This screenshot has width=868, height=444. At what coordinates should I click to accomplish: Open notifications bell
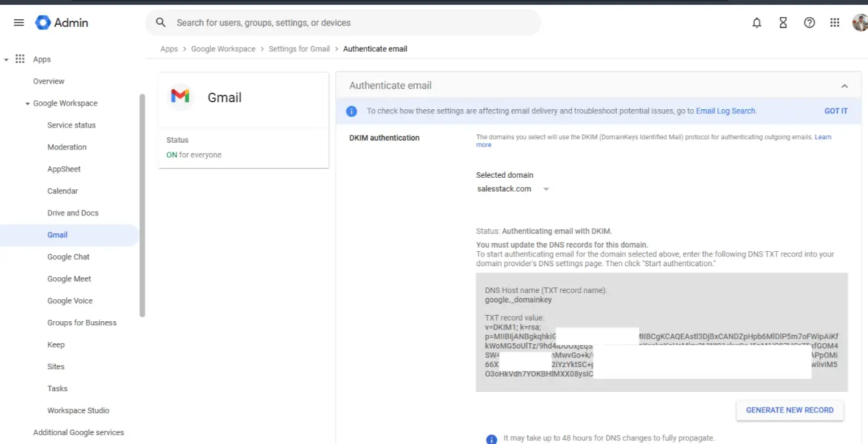point(757,23)
